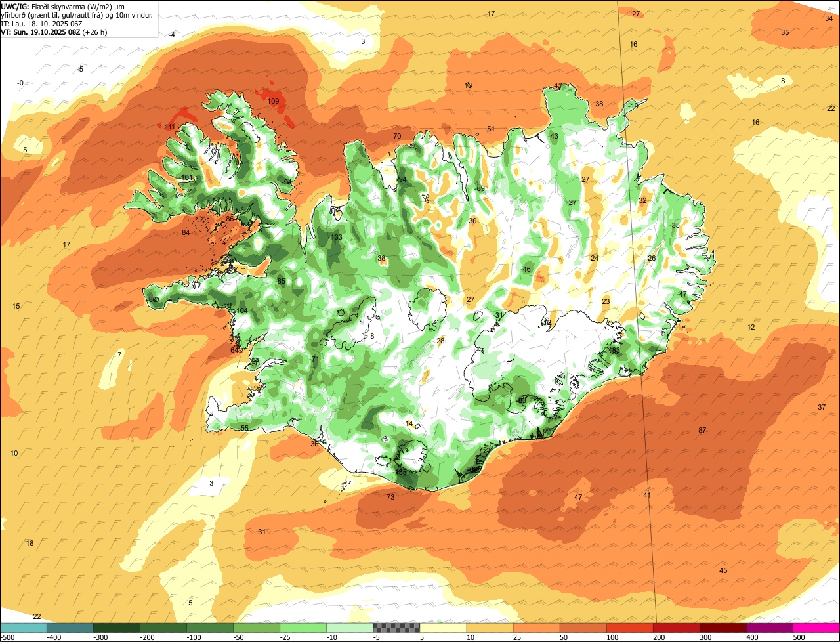The height and width of the screenshot is (642, 840).
Task: Click the map value '133'
Action: [x=337, y=238]
